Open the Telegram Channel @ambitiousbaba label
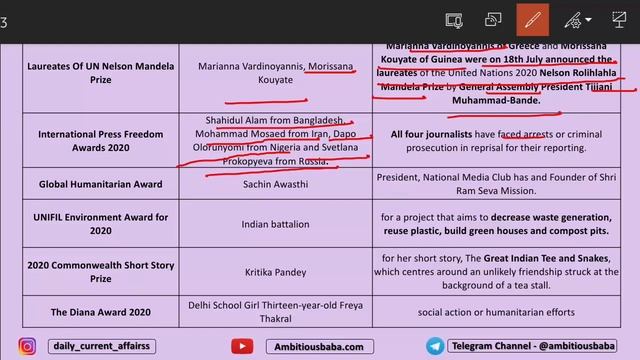The height and width of the screenshot is (360, 640). (532, 346)
